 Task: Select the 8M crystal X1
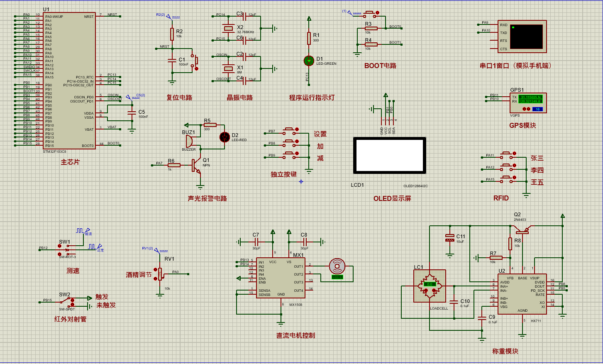click(x=228, y=68)
